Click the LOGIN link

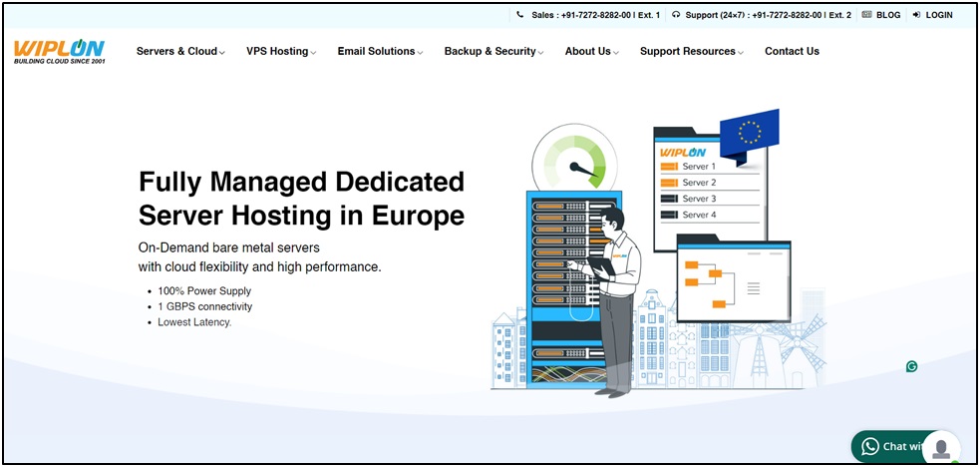point(939,15)
